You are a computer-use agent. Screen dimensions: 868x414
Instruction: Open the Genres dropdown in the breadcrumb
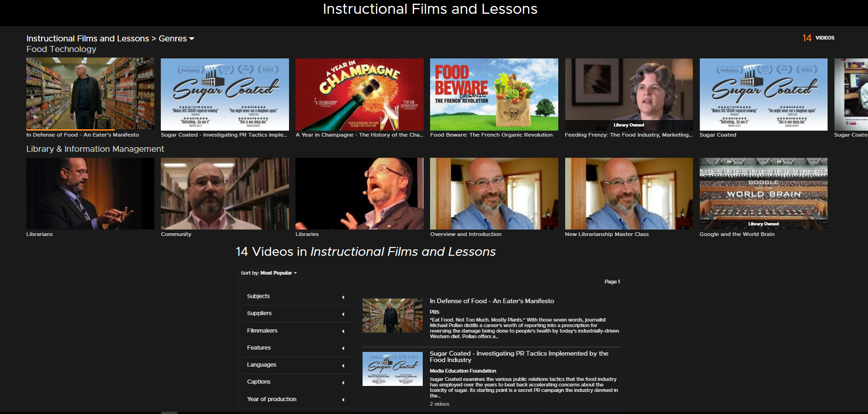176,39
